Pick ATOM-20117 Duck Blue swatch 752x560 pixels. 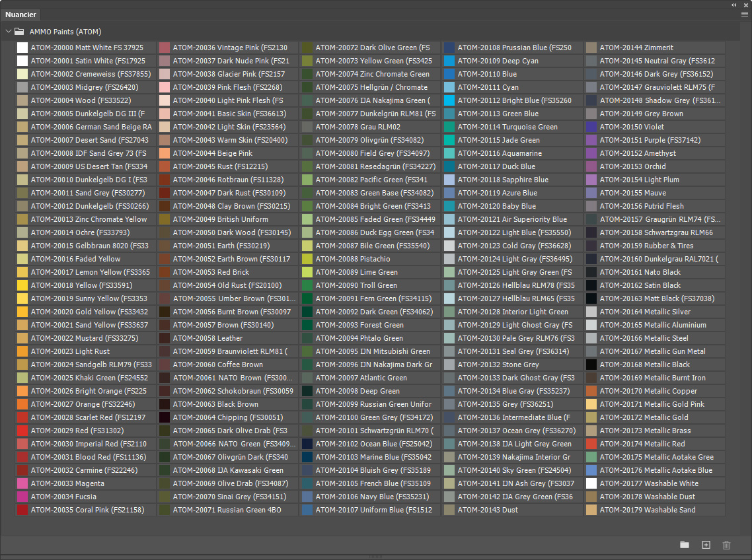click(449, 166)
